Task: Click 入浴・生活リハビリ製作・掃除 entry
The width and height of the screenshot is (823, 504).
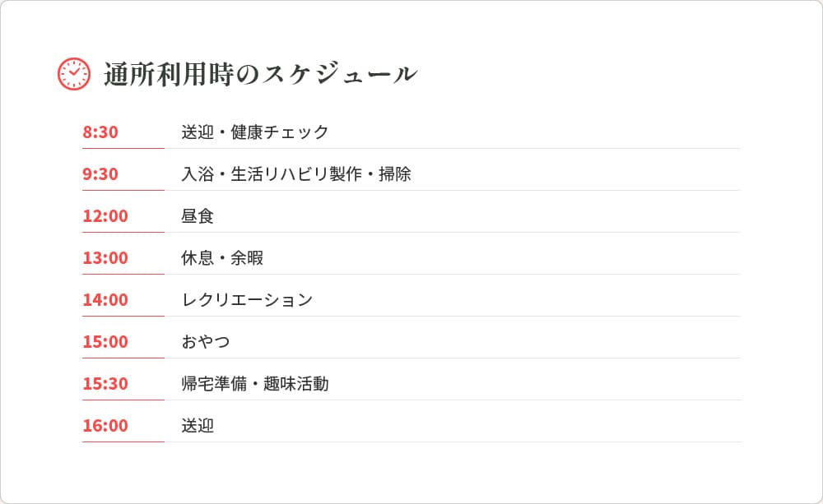Action: click(x=296, y=174)
